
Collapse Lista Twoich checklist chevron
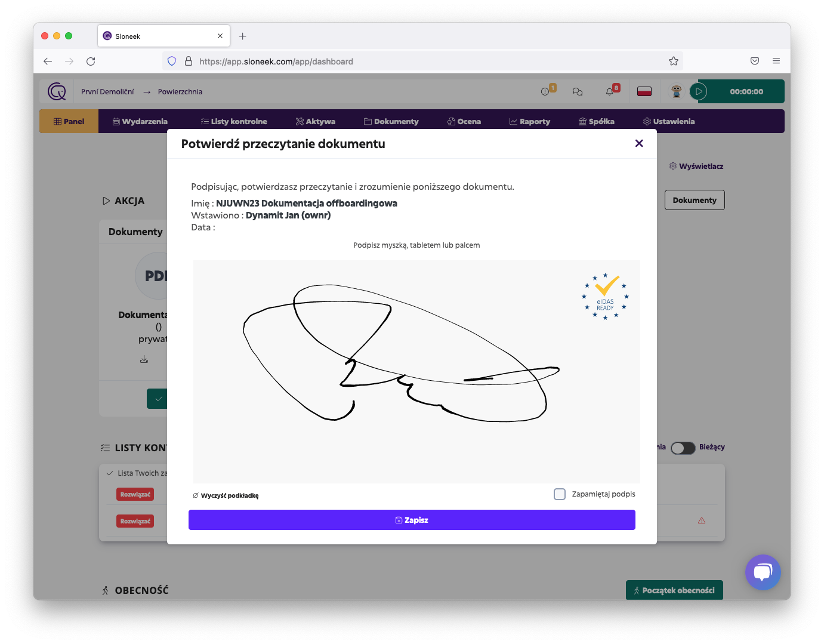pyautogui.click(x=109, y=473)
